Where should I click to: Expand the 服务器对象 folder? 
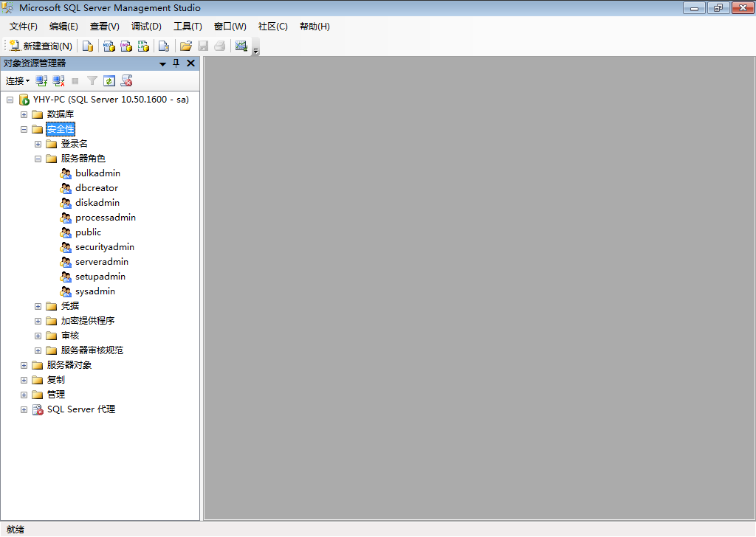(x=24, y=366)
